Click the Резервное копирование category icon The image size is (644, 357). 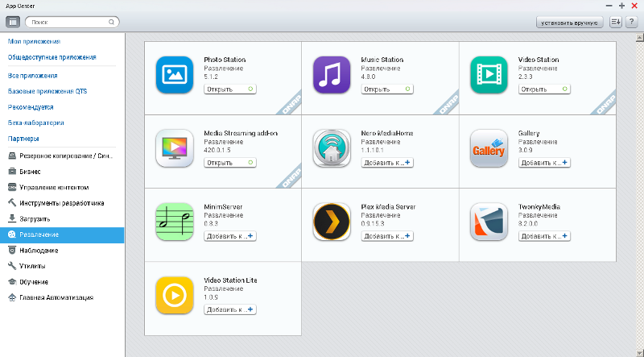12,156
